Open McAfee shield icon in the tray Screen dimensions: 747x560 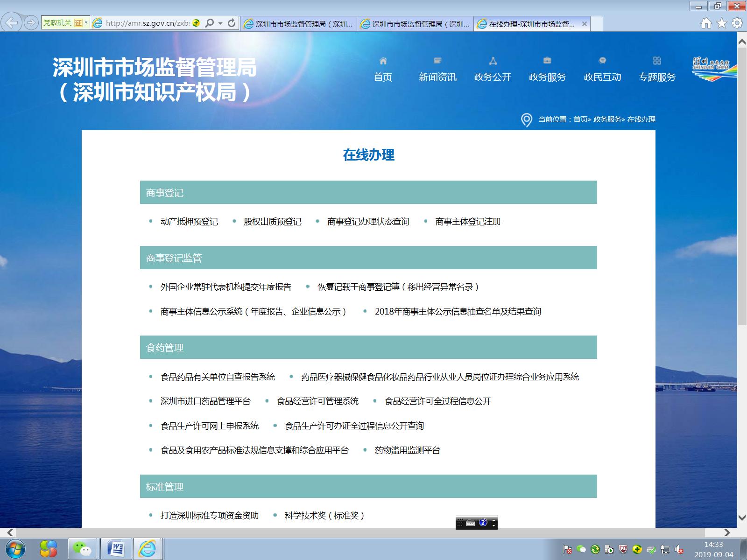tap(623, 549)
